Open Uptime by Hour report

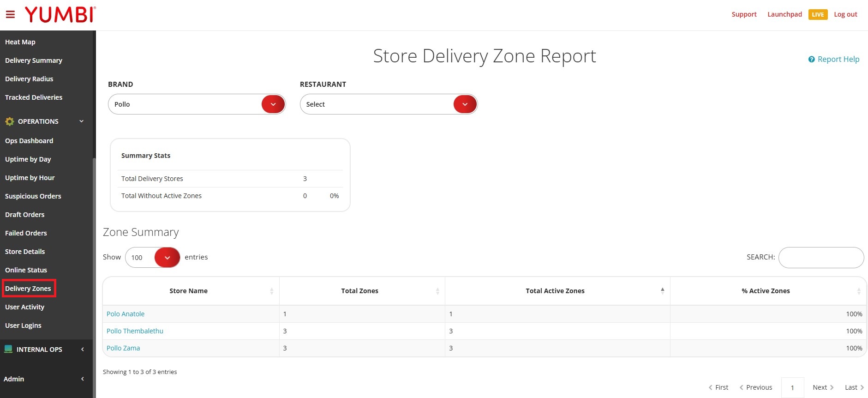pyautogui.click(x=30, y=178)
